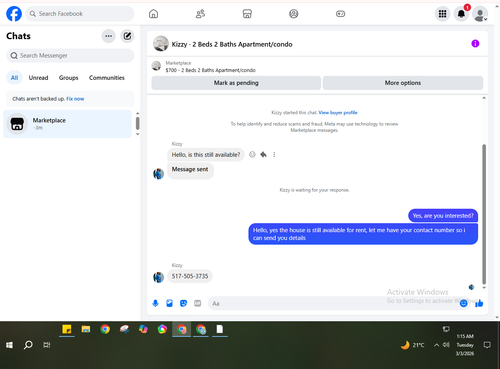The image size is (500, 369).
Task: Send a thumbs-up like
Action: coord(479,303)
